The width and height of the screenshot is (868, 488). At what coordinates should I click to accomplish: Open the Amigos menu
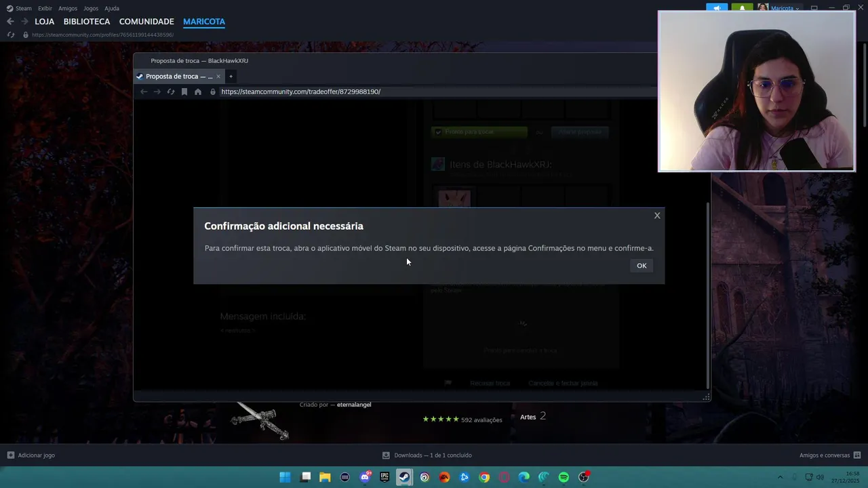pyautogui.click(x=68, y=8)
